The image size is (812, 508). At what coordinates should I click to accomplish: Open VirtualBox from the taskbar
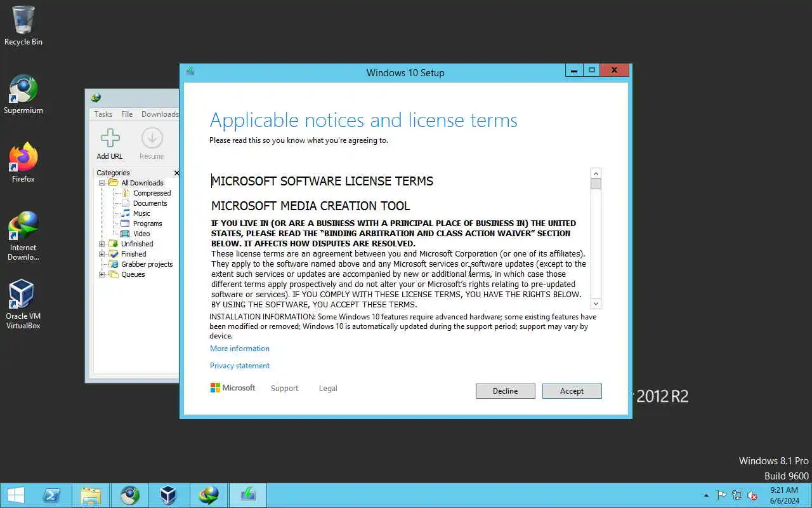(x=169, y=495)
